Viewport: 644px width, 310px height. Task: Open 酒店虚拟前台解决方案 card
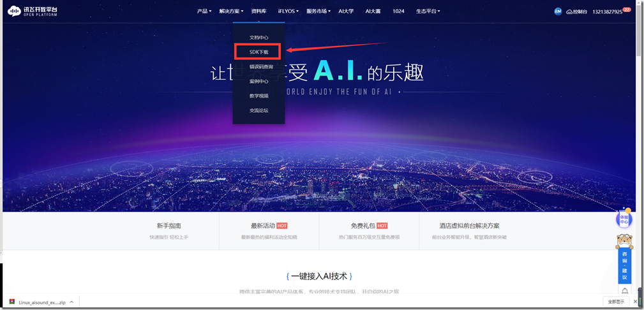(x=470, y=231)
